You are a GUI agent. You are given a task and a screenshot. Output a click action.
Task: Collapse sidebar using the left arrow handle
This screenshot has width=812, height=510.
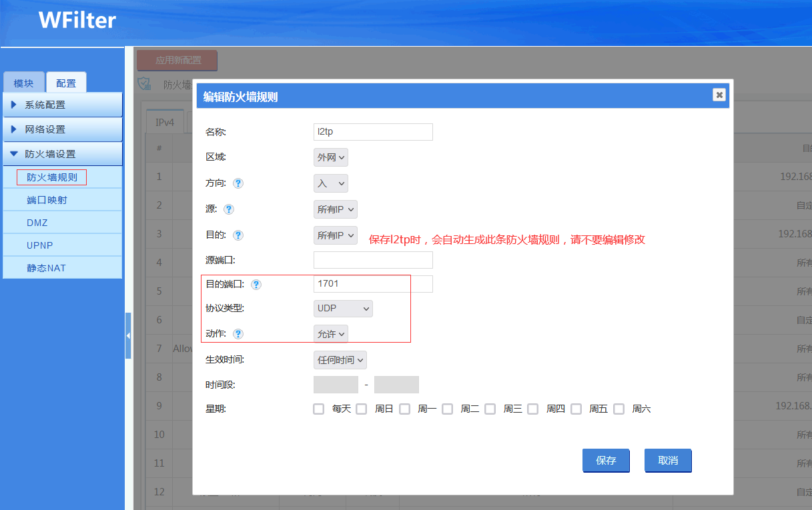(x=128, y=336)
